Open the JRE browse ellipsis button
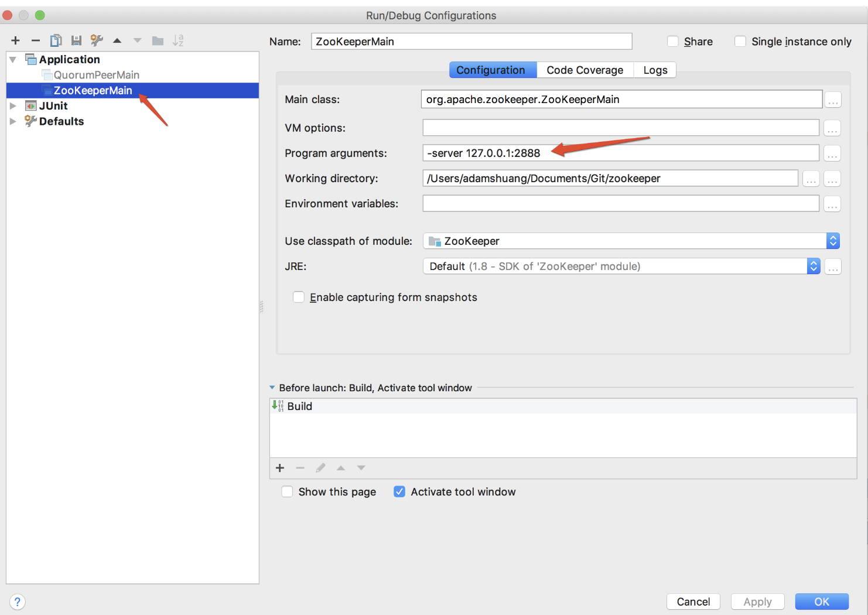The width and height of the screenshot is (868, 615). click(833, 266)
